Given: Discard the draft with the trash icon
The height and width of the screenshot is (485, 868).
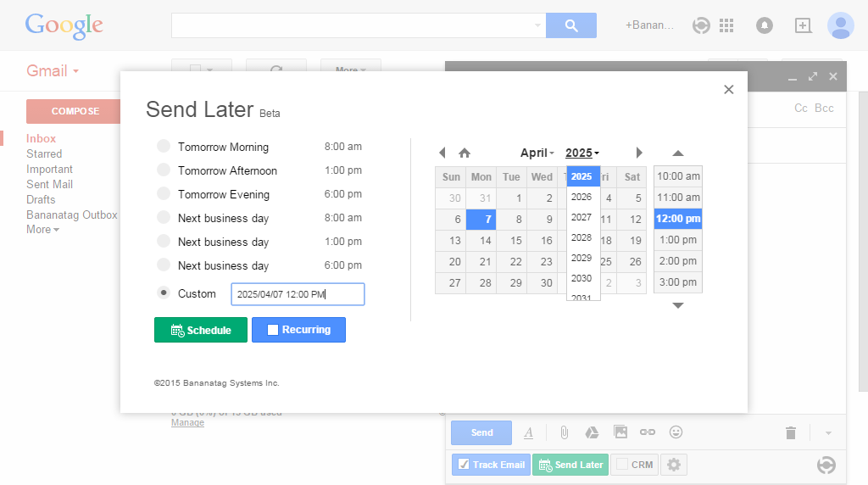Looking at the screenshot, I should pyautogui.click(x=791, y=433).
